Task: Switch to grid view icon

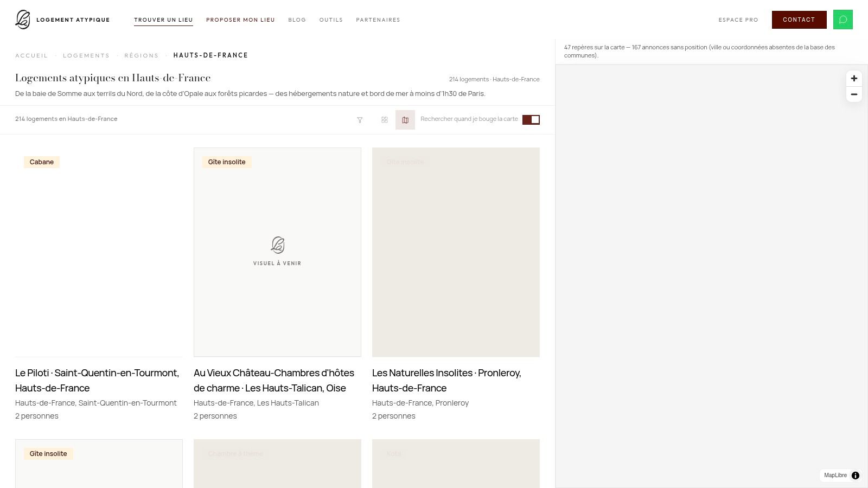Action: point(385,120)
